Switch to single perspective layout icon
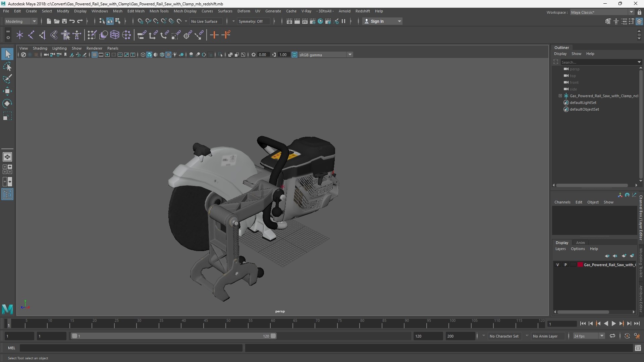644x362 pixels. [x=7, y=157]
